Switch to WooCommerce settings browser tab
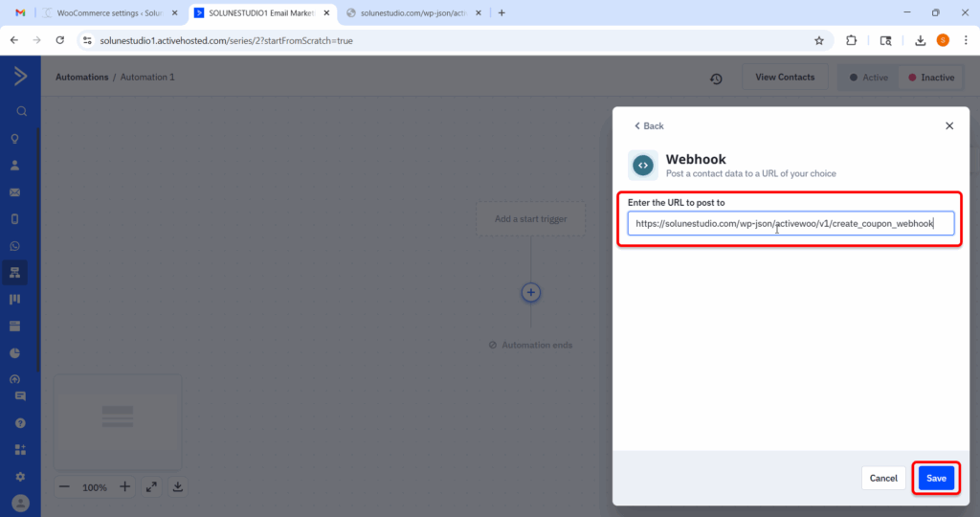Viewport: 980px width, 517px height. pos(109,13)
